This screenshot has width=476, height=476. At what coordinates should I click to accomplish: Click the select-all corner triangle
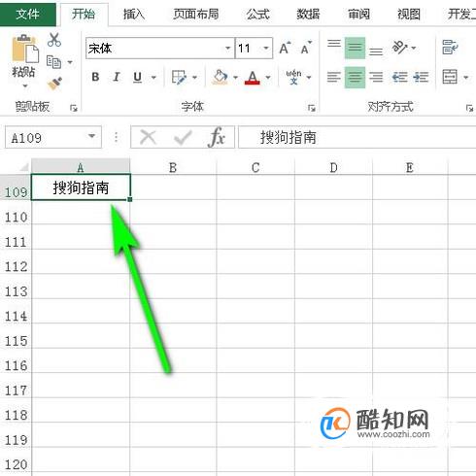coord(23,167)
